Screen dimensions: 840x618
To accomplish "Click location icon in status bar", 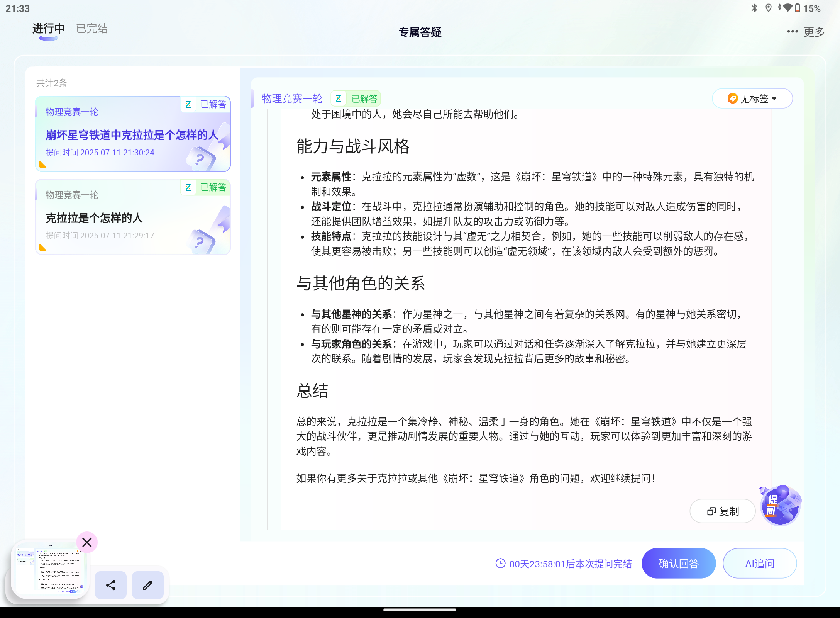I will point(769,8).
